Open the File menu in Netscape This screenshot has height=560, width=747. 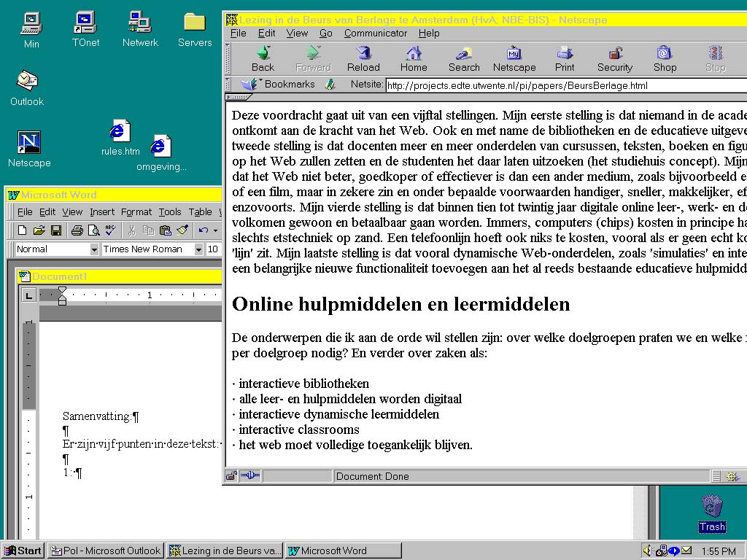click(x=239, y=34)
